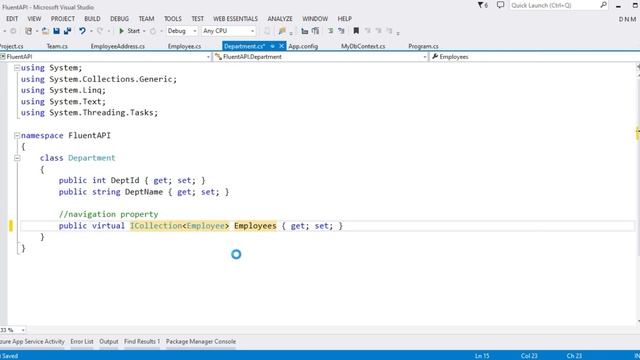Start debugging with the Start button
Image resolution: width=640 pixels, height=360 pixels.
[129, 31]
